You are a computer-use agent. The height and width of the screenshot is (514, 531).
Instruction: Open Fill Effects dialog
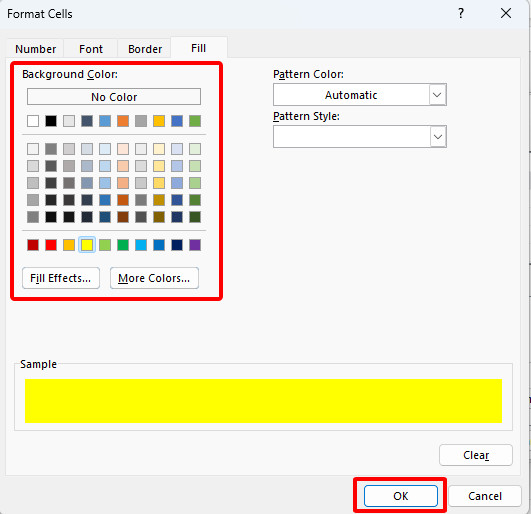(x=61, y=278)
